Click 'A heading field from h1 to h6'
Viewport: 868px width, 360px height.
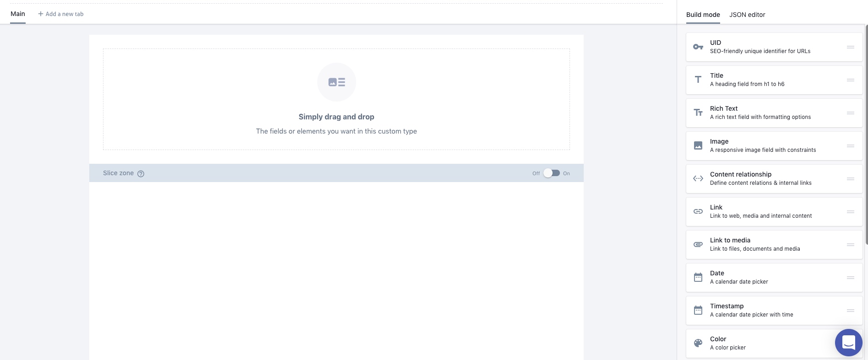(747, 84)
